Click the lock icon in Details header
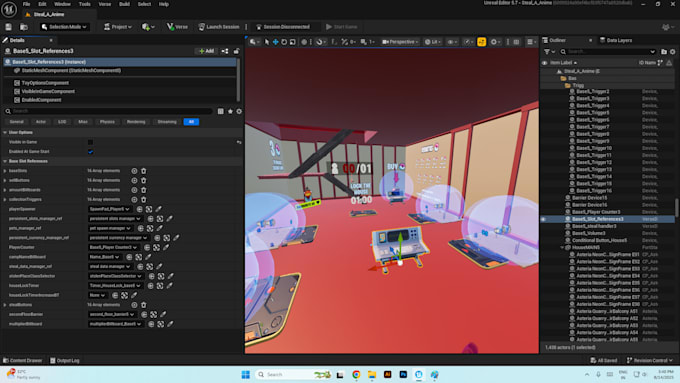The height and width of the screenshot is (383, 680). (236, 51)
